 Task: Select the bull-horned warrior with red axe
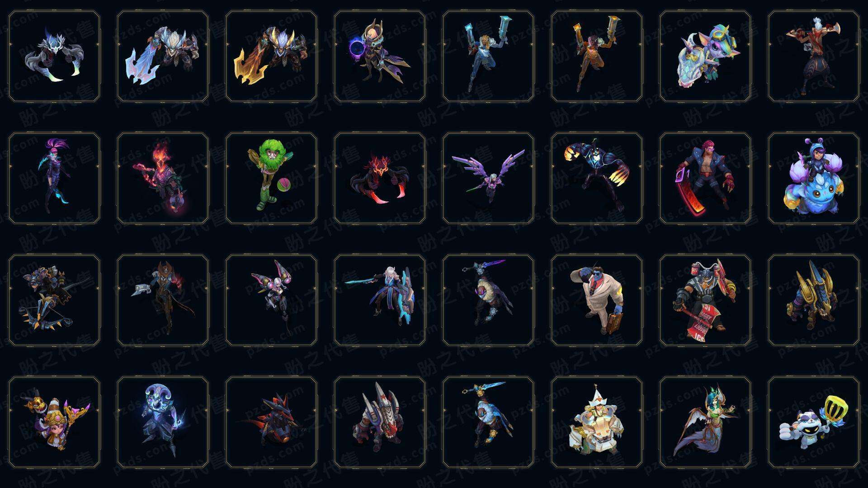705,300
